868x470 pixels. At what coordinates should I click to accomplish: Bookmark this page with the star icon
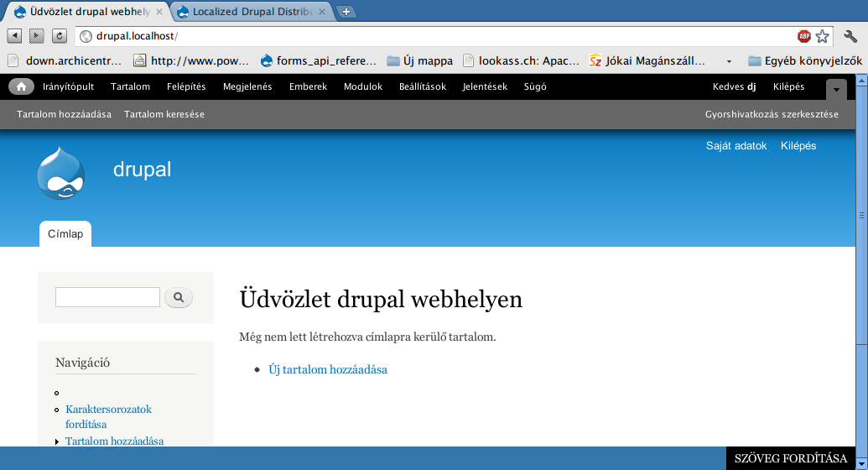pyautogui.click(x=823, y=37)
